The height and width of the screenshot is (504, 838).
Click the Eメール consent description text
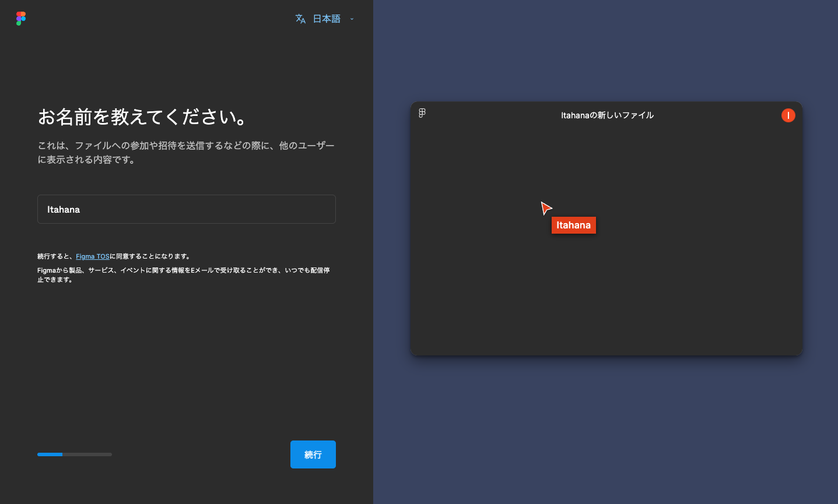pyautogui.click(x=183, y=274)
